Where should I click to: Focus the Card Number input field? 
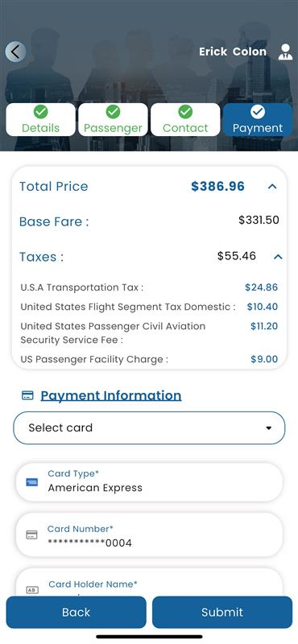(x=149, y=535)
